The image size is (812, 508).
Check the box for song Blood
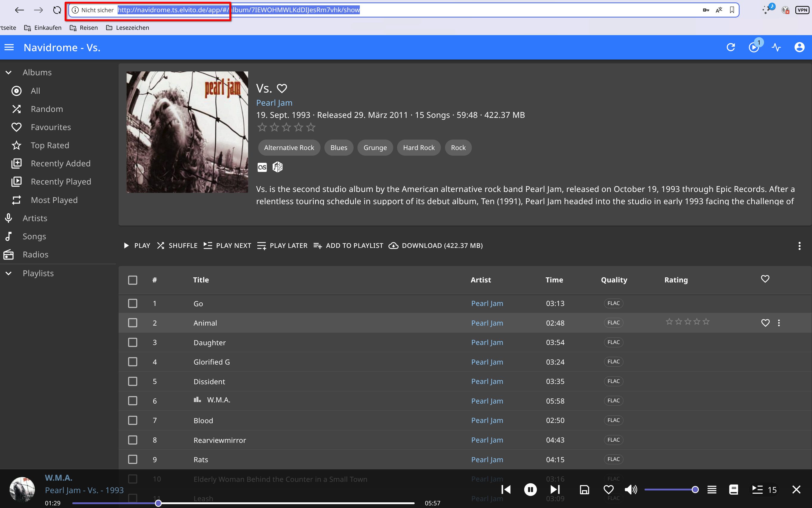click(x=133, y=420)
